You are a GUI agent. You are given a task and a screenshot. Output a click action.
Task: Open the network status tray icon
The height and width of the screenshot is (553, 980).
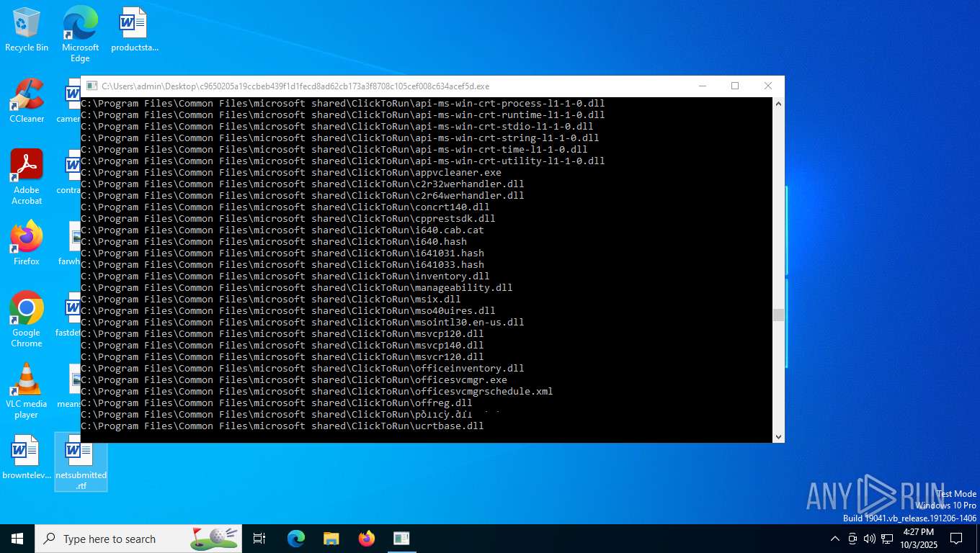pyautogui.click(x=887, y=539)
